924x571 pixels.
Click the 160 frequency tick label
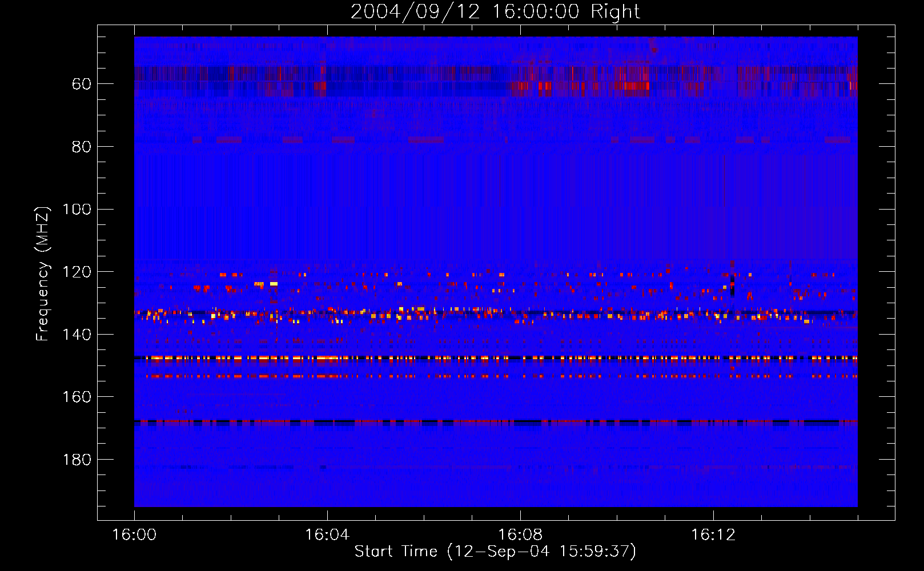coord(77,397)
